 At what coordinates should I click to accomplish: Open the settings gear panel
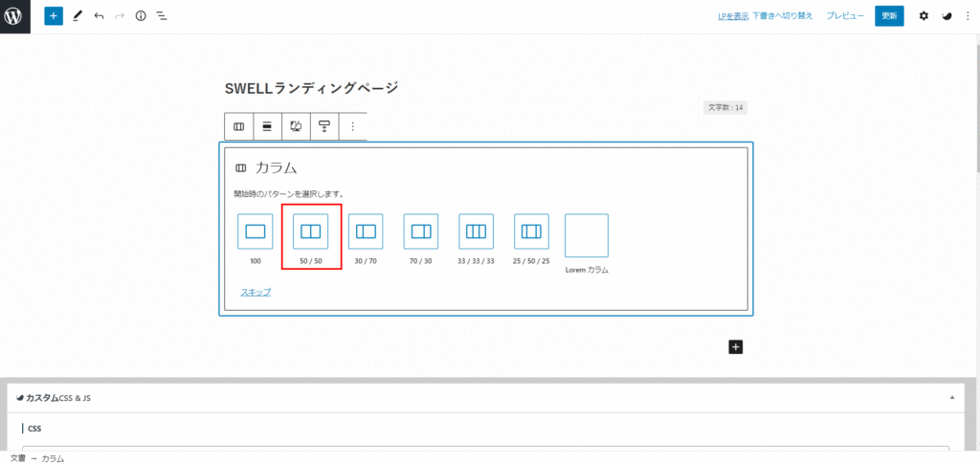coord(924,16)
